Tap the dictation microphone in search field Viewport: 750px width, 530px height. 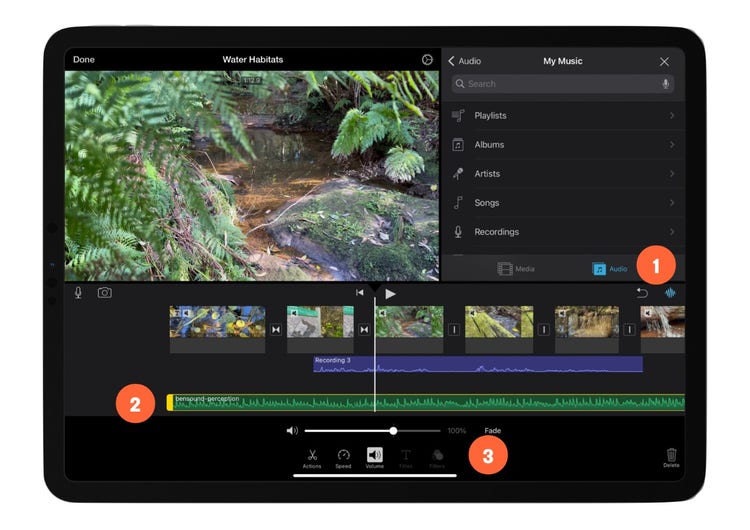665,84
